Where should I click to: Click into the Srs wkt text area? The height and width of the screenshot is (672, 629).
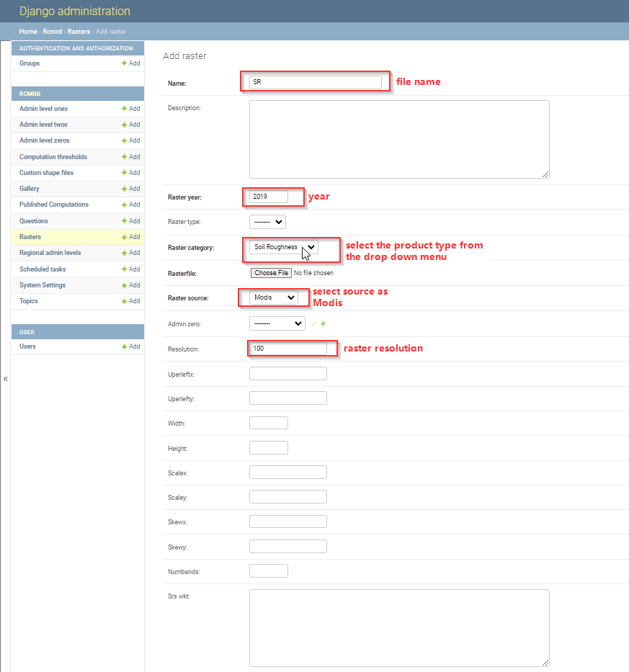(x=399, y=628)
